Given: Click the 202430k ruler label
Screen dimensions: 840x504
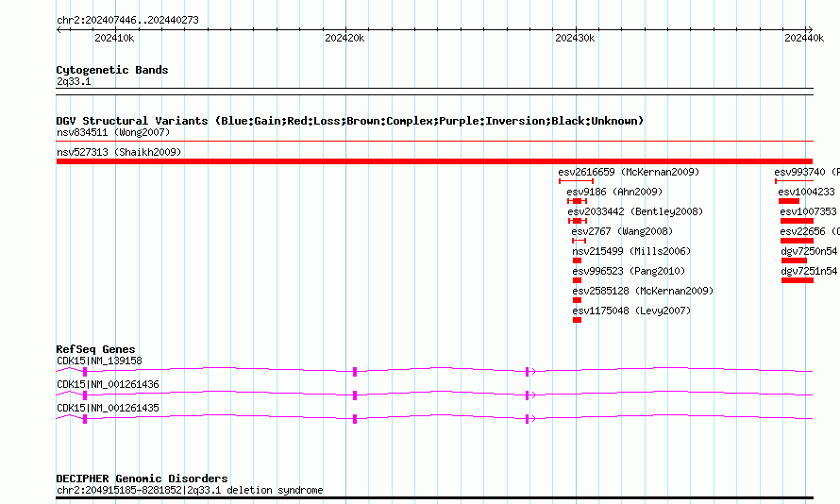Looking at the screenshot, I should tap(575, 38).
